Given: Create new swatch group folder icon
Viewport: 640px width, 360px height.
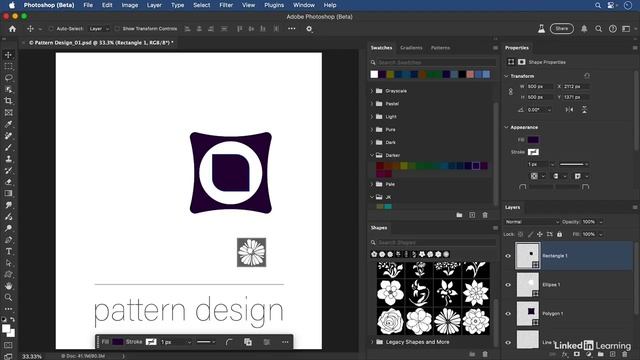Looking at the screenshot, I should coord(459,215).
